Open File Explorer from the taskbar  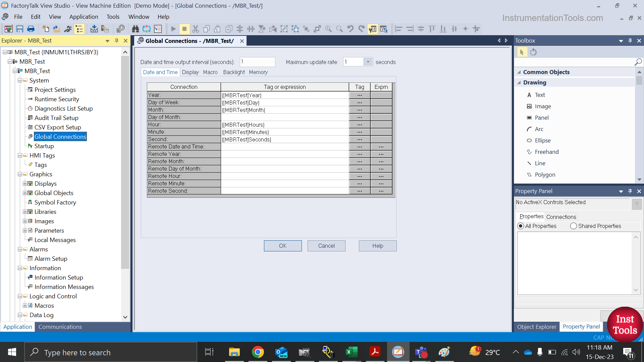(x=234, y=352)
